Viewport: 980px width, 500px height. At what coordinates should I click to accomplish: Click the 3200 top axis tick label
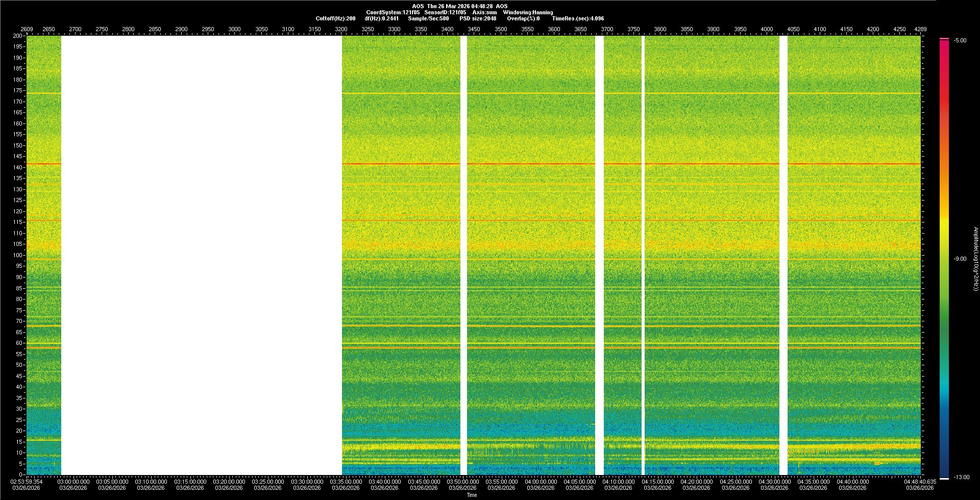coord(341,29)
